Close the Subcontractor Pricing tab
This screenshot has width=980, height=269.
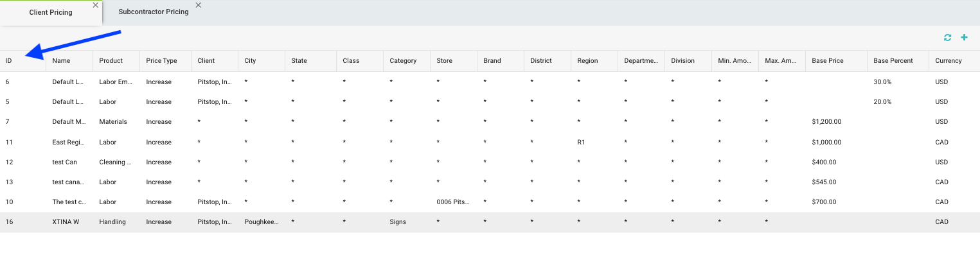click(198, 5)
